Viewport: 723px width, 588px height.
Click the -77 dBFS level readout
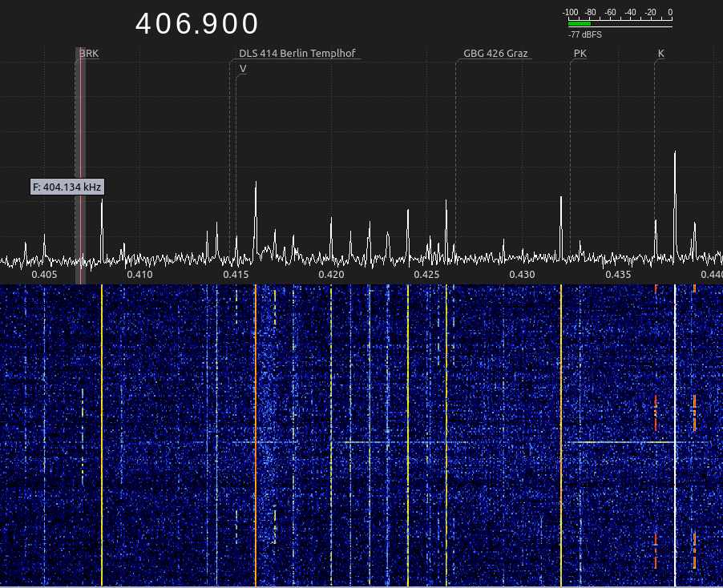(x=585, y=35)
